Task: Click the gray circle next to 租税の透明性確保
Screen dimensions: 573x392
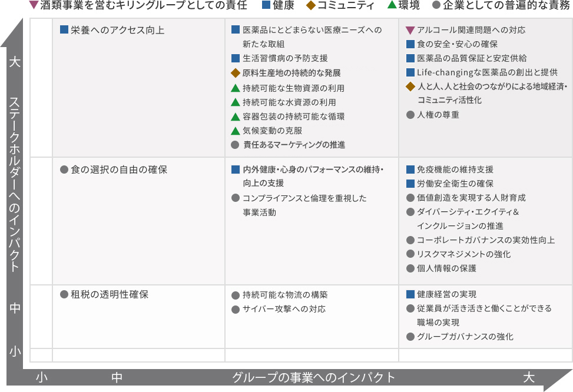Action: coord(64,294)
